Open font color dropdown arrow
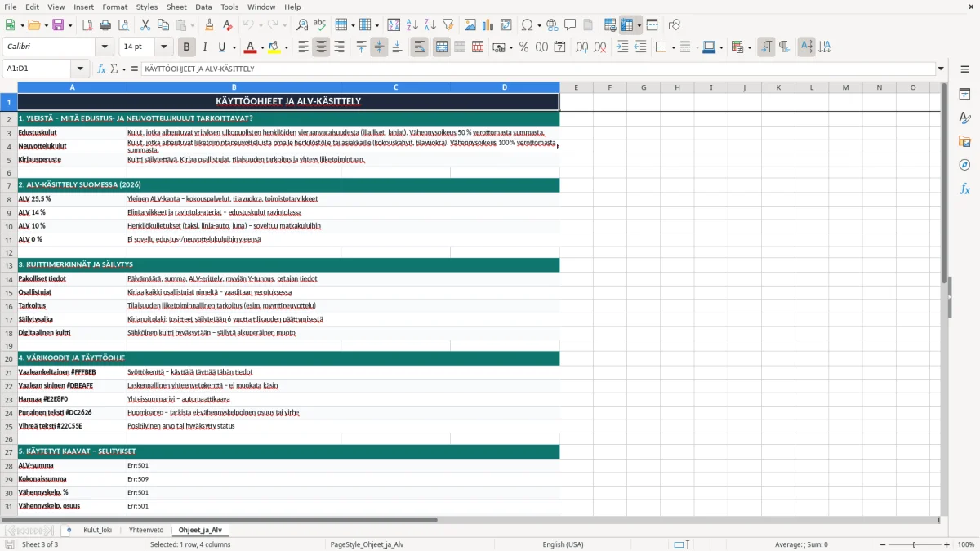Screen dimensions: 980x551 [x=262, y=47]
